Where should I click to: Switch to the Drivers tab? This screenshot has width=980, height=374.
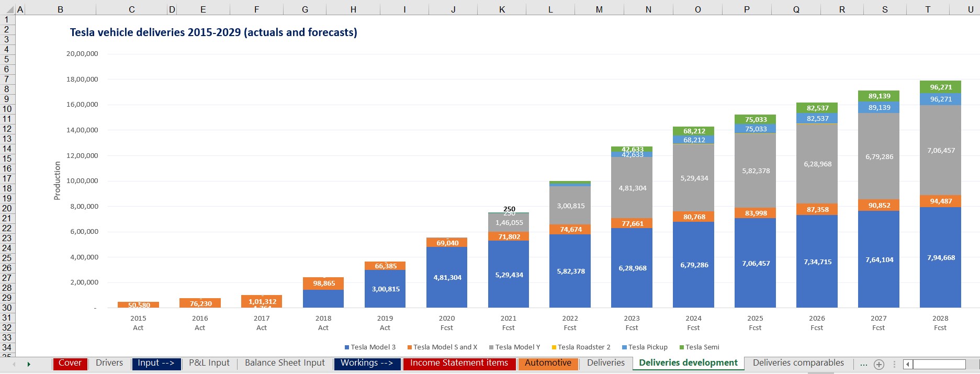click(x=109, y=364)
